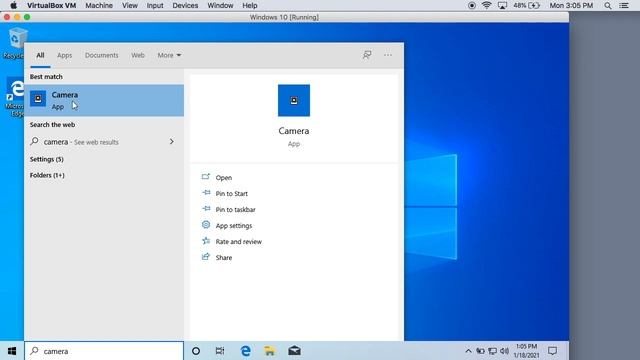This screenshot has width=640, height=360.
Task: Switch to the Web search tab
Action: (138, 55)
